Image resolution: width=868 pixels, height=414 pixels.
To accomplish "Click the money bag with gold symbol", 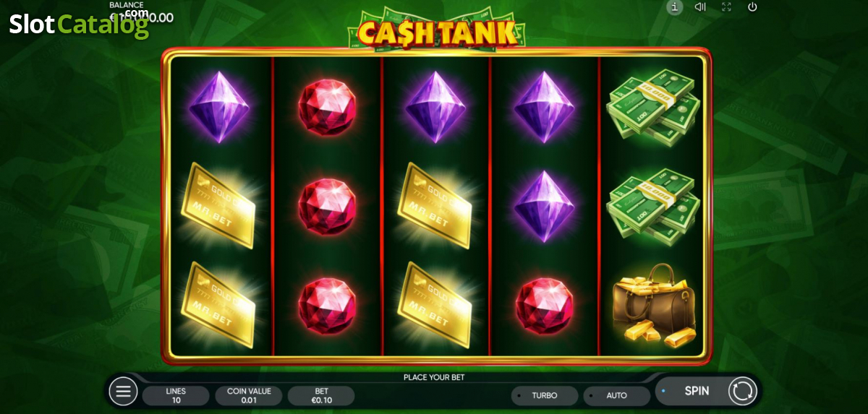I will (654, 304).
